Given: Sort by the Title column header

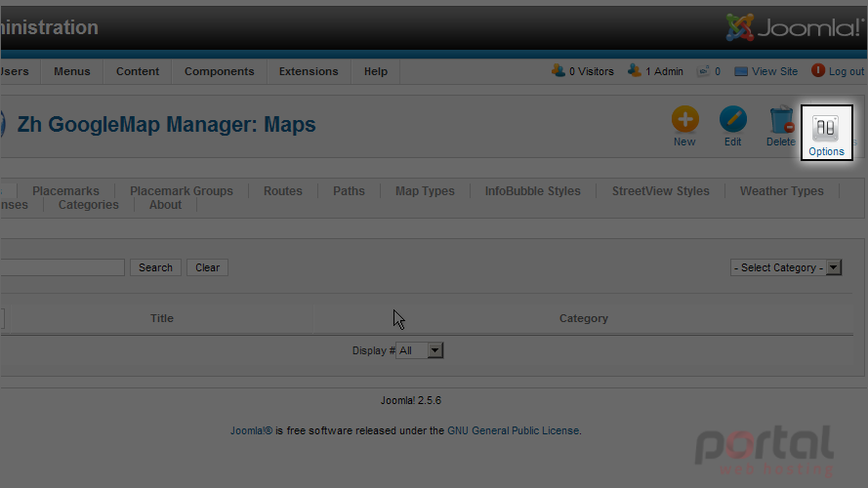Looking at the screenshot, I should [x=162, y=318].
